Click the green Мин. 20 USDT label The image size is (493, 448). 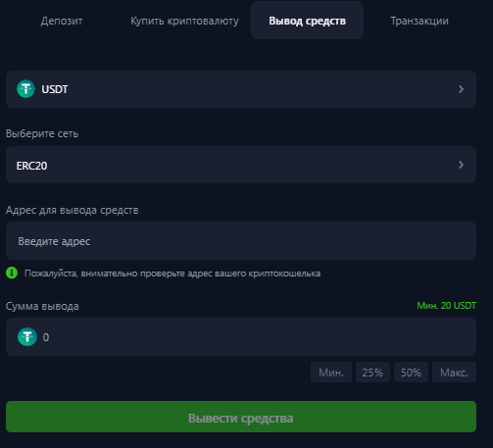click(446, 306)
